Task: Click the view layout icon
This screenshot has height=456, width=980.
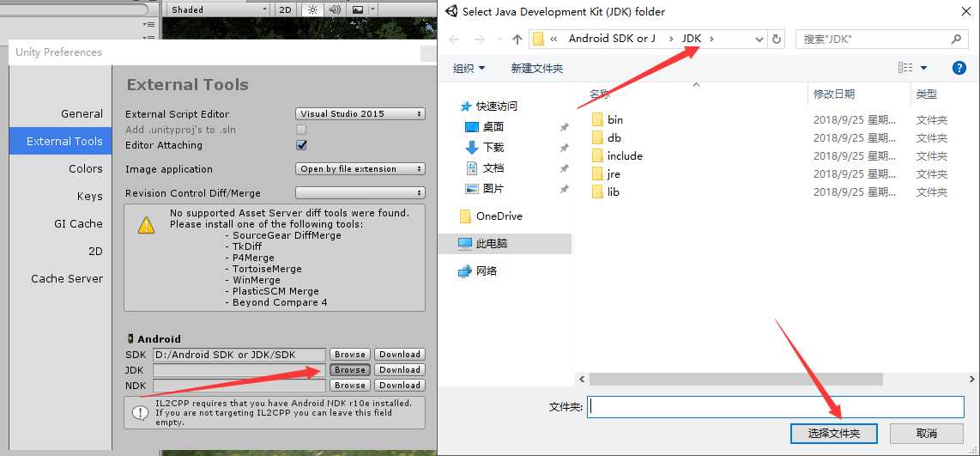Action: click(905, 68)
